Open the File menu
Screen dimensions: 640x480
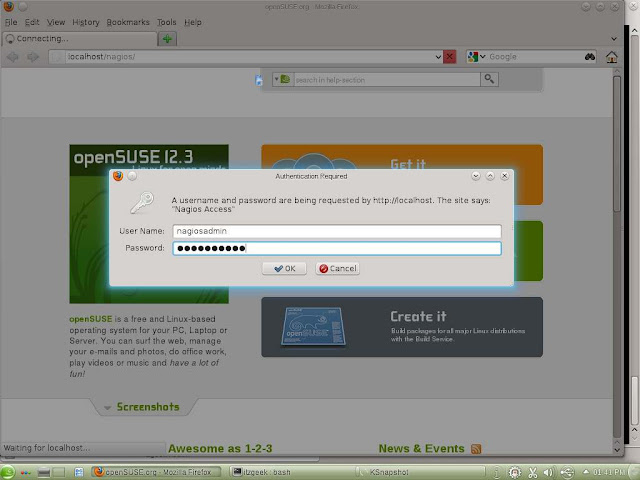click(x=11, y=22)
